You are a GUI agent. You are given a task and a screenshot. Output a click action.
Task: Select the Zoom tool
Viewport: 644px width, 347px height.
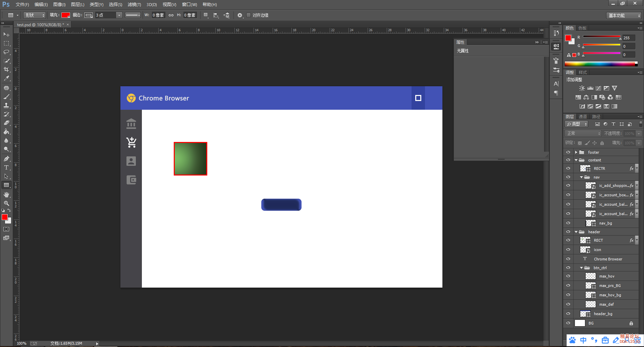tap(6, 203)
